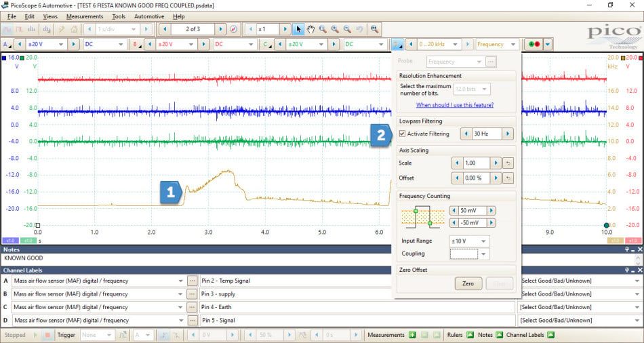Click the orange x1.0 axis scaling button
This screenshot has width=644, height=343.
pos(615,241)
